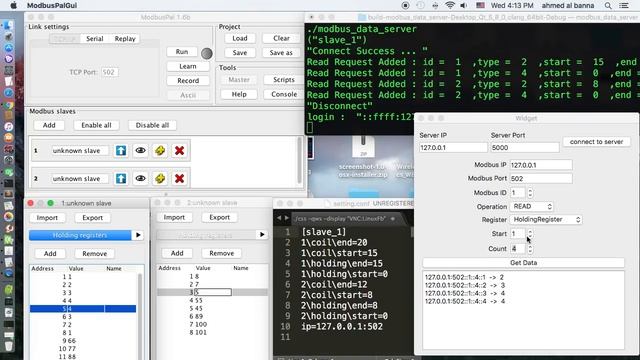Open Finder from the Dock

click(x=9, y=25)
